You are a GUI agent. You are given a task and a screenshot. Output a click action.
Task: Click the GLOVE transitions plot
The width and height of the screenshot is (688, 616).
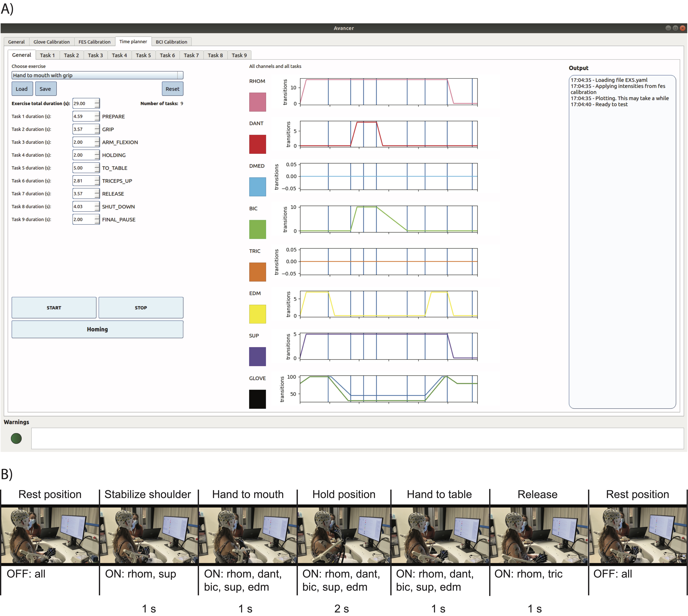[x=389, y=389]
